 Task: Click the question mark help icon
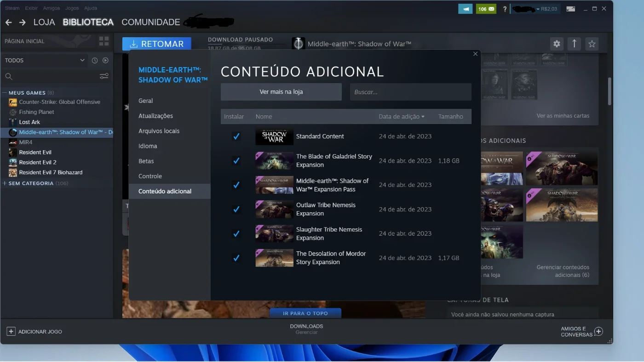(505, 9)
